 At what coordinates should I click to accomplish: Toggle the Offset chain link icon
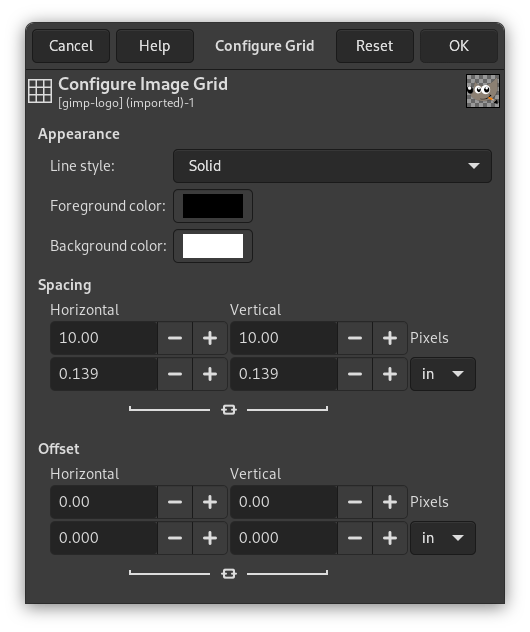point(229,574)
